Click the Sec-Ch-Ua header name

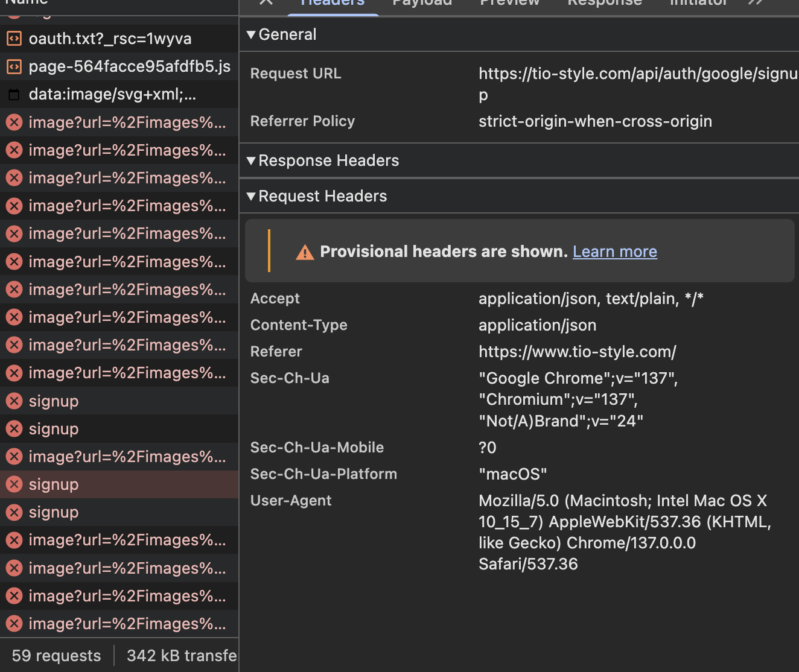pos(290,378)
